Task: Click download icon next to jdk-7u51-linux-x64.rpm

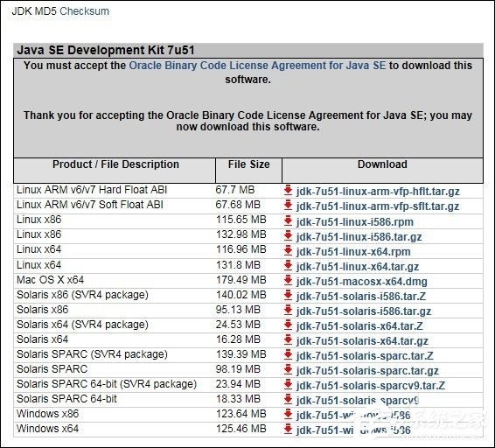Action: [x=288, y=250]
